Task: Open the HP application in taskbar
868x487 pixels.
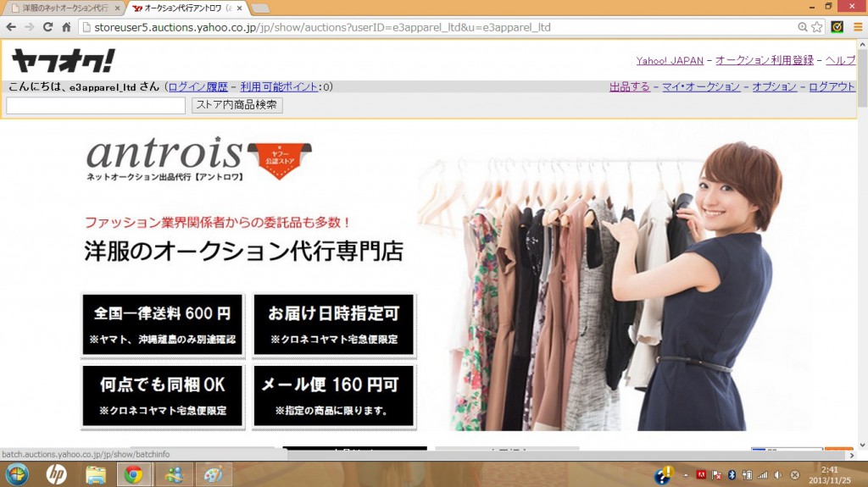Action: coord(57,474)
